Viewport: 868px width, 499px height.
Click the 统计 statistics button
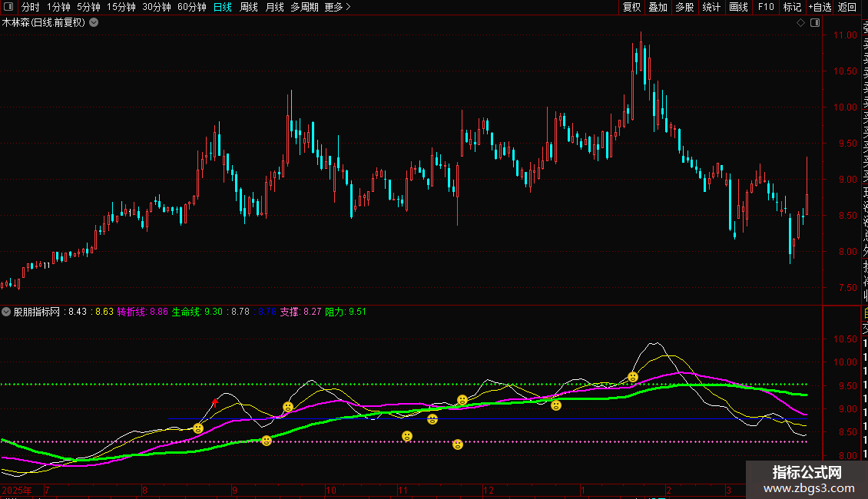coord(711,8)
